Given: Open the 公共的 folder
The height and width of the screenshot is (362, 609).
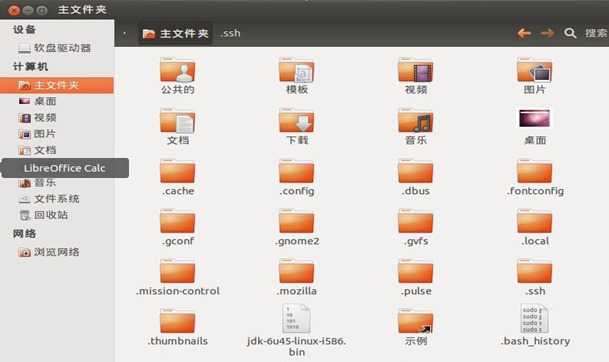Looking at the screenshot, I should 177,76.
